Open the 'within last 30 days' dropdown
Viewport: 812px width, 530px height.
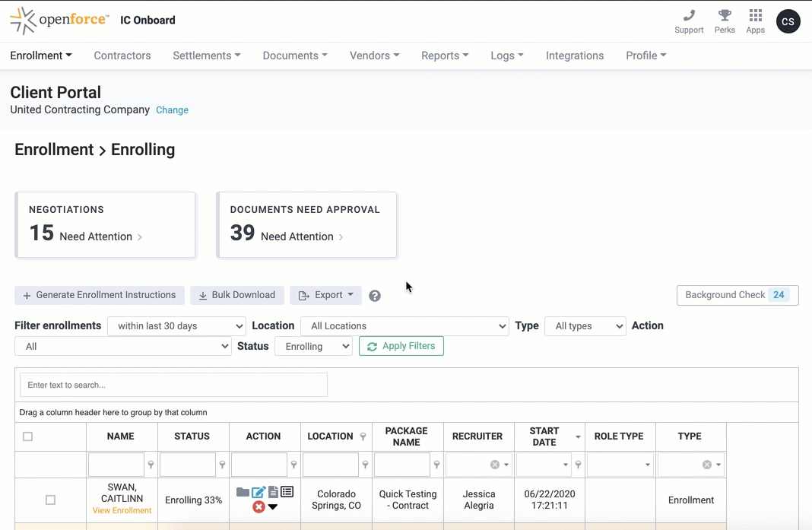tap(176, 326)
